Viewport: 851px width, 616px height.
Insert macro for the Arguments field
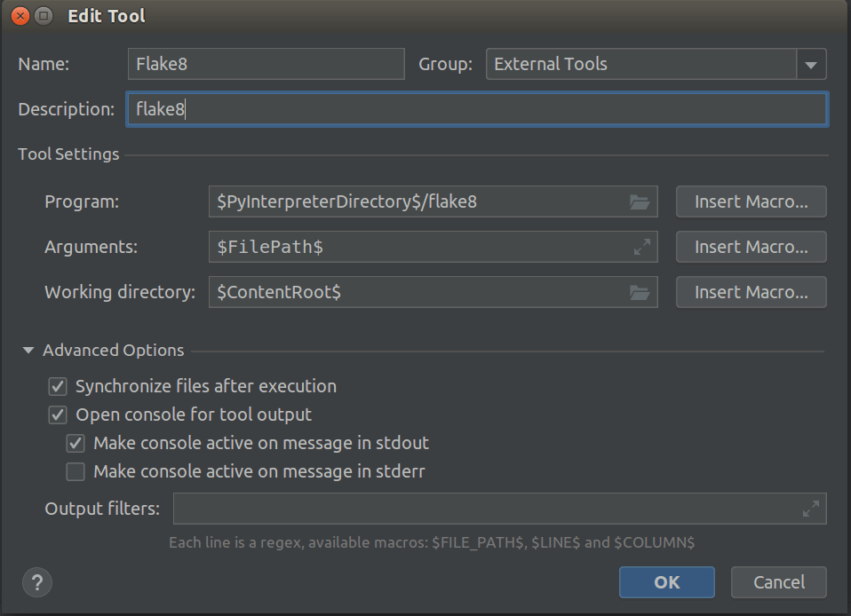click(x=751, y=247)
